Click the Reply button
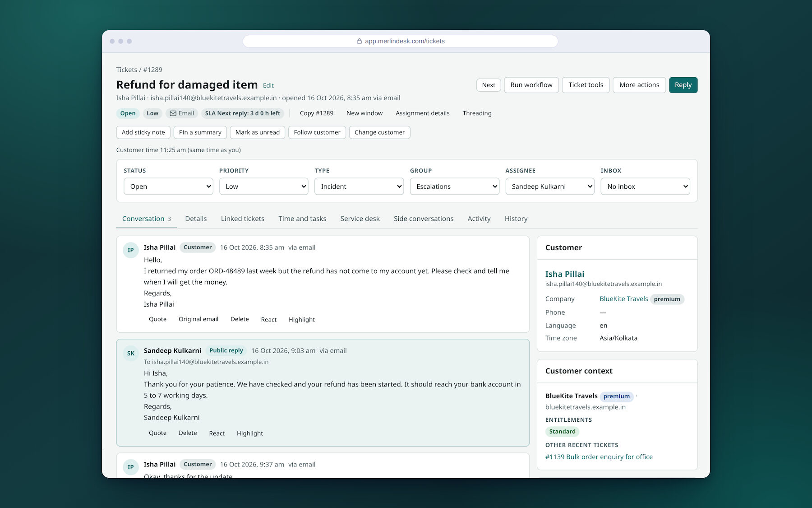This screenshot has width=812, height=508. click(683, 85)
